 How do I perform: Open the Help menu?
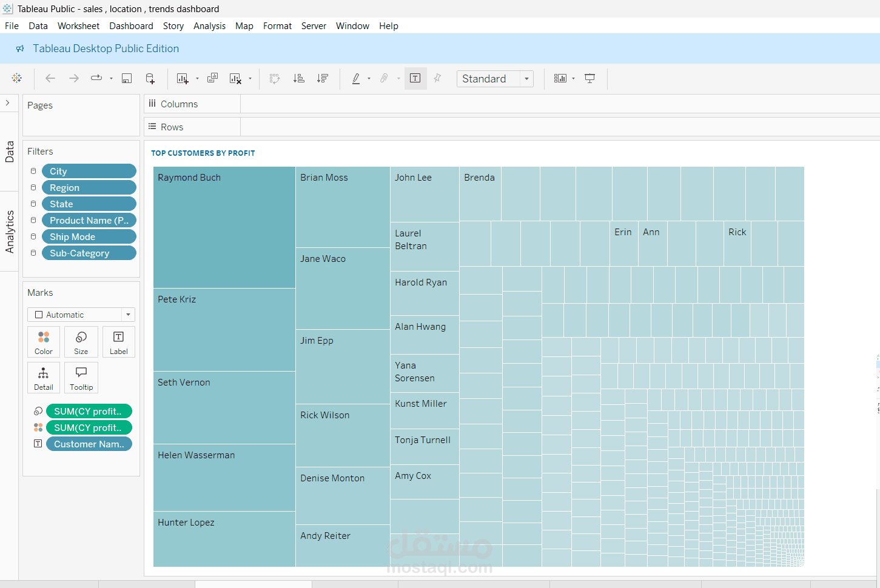pyautogui.click(x=389, y=26)
